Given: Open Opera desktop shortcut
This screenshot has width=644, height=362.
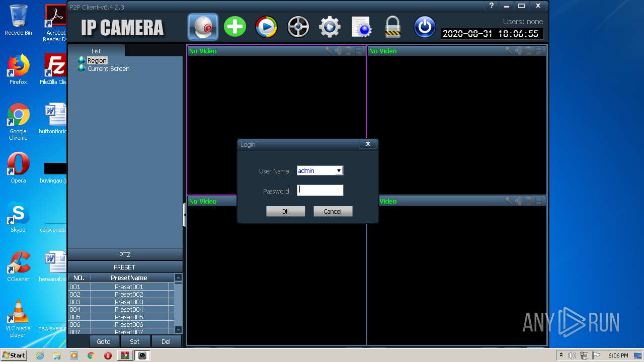Looking at the screenshot, I should pos(18,168).
